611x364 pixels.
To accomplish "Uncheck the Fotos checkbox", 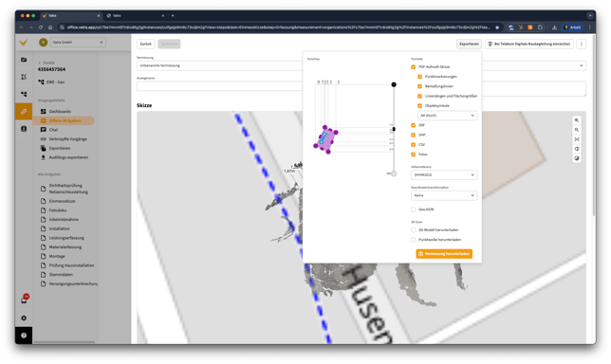I will point(414,155).
